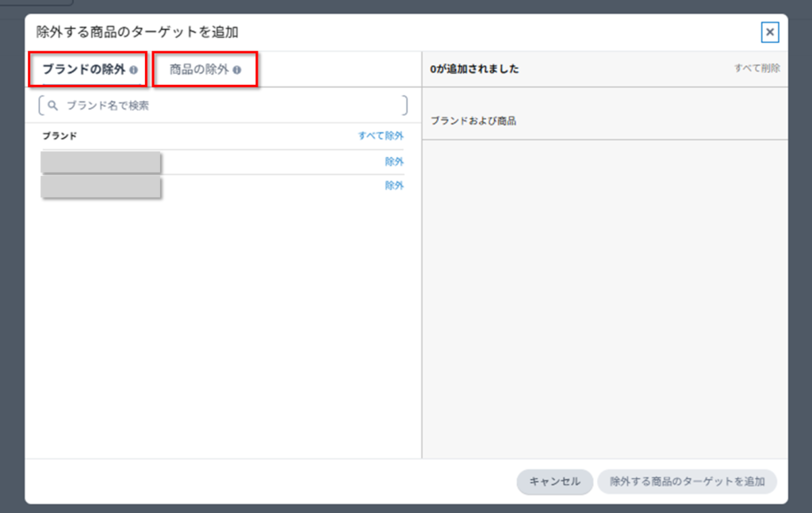
Task: Select the second redacted brand name
Action: (101, 187)
